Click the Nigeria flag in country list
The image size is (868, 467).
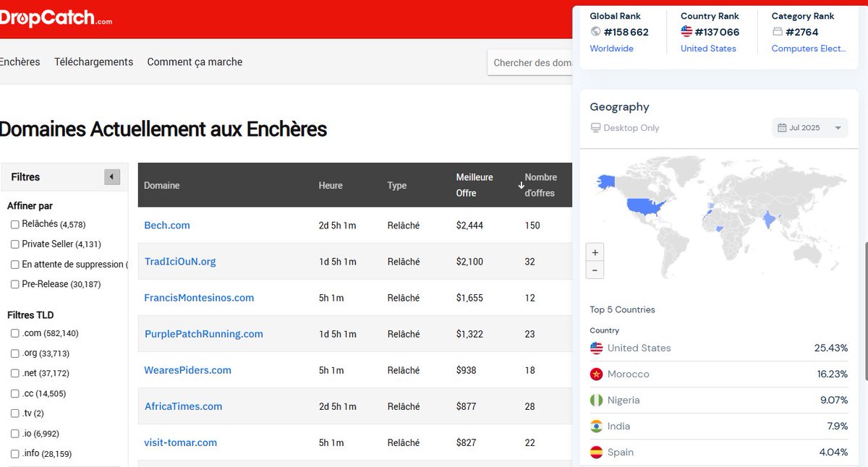[597, 400]
